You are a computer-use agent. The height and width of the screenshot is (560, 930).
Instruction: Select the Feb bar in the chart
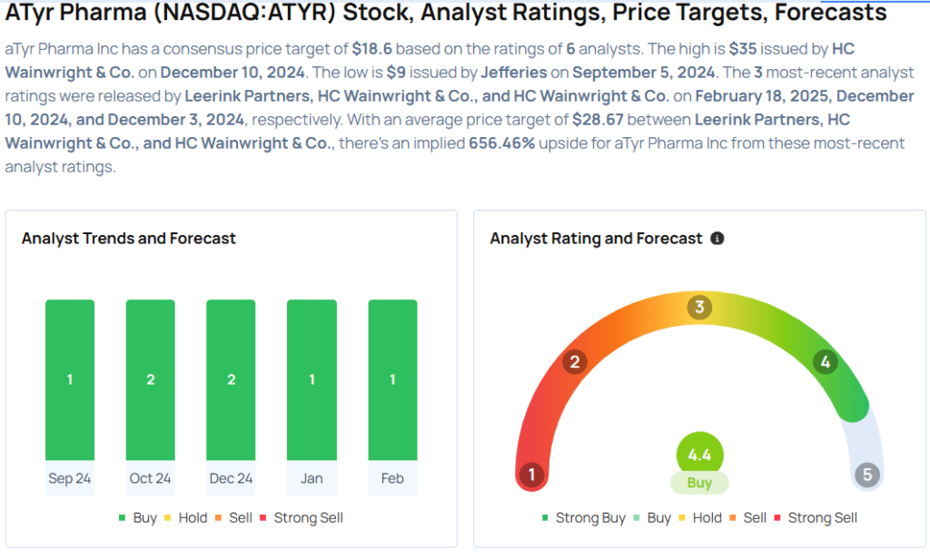pos(392,380)
